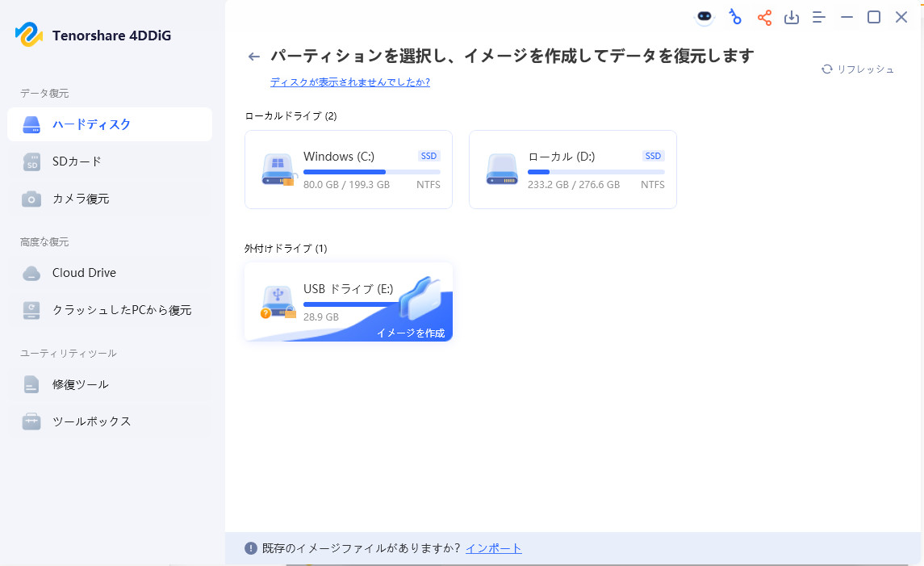Click インポート to import an existing image file
Image resolution: width=924 pixels, height=566 pixels.
(x=493, y=547)
